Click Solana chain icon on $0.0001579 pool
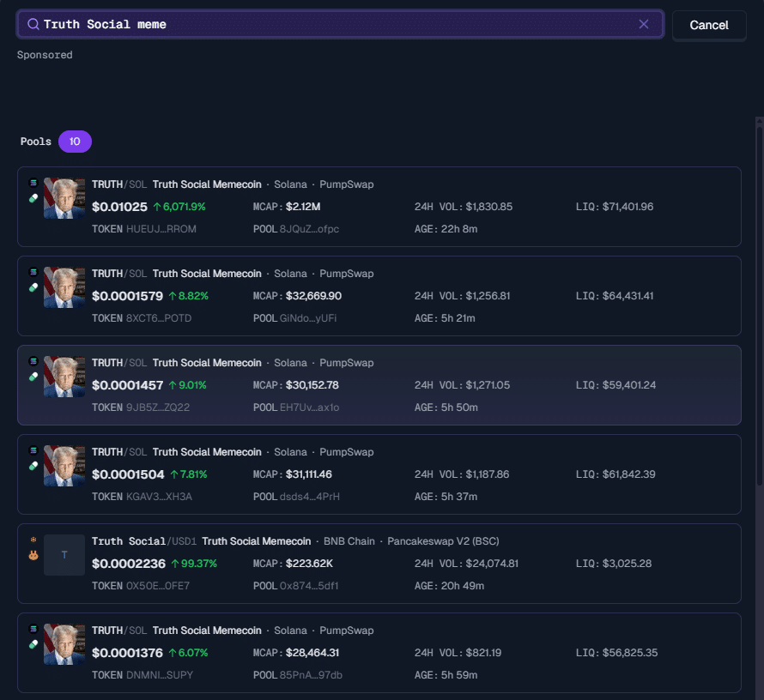764x700 pixels. coord(33,272)
